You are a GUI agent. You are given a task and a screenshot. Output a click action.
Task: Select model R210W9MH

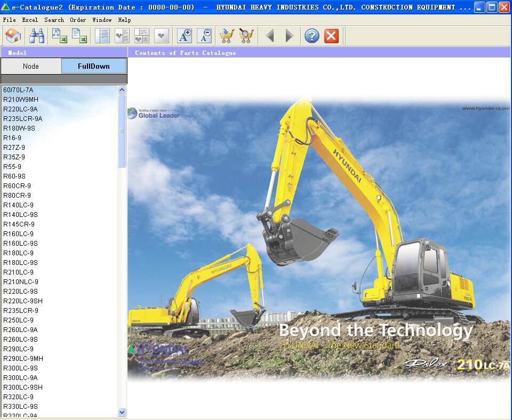(21, 100)
